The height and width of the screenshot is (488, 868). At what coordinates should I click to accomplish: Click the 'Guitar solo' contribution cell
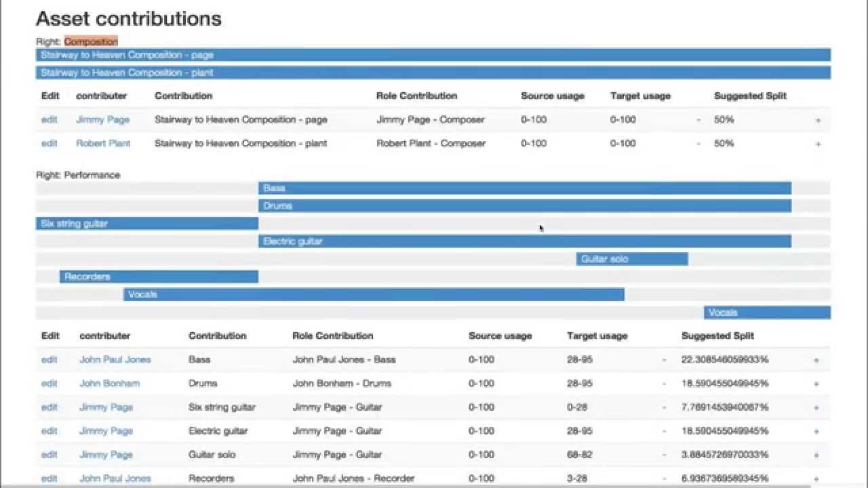tap(212, 454)
